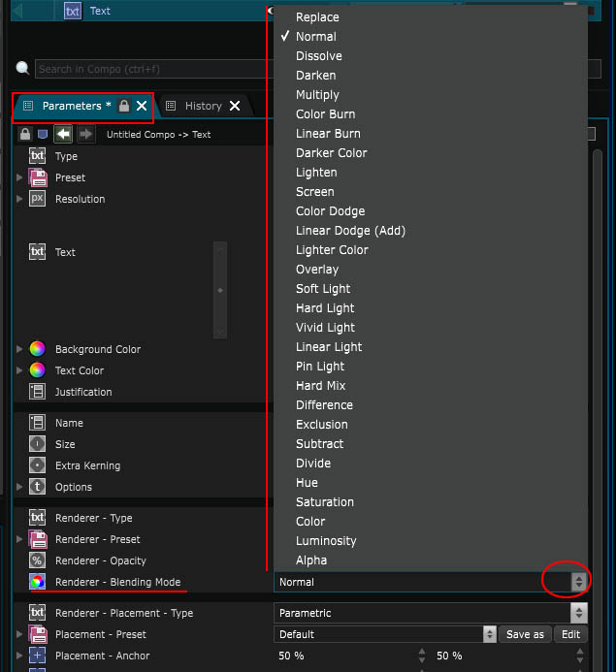This screenshot has height=672, width=616.
Task: Expand the Background Color parameter
Action: 18,349
